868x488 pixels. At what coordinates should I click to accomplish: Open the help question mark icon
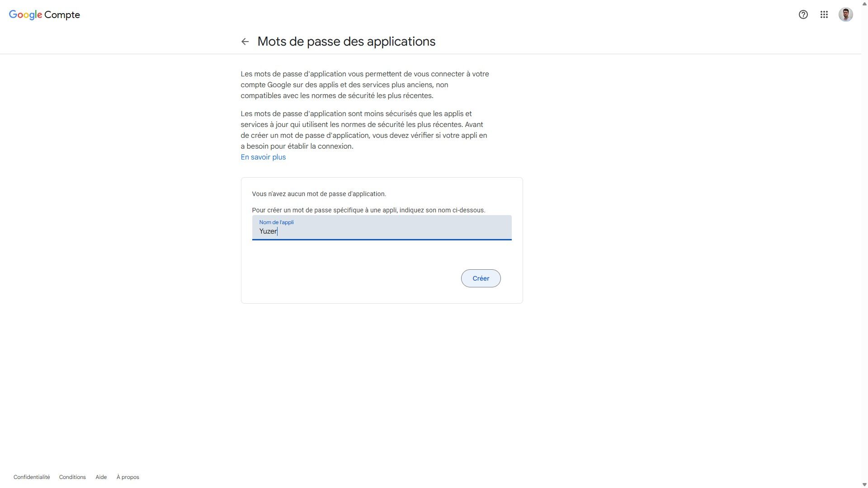coord(803,14)
